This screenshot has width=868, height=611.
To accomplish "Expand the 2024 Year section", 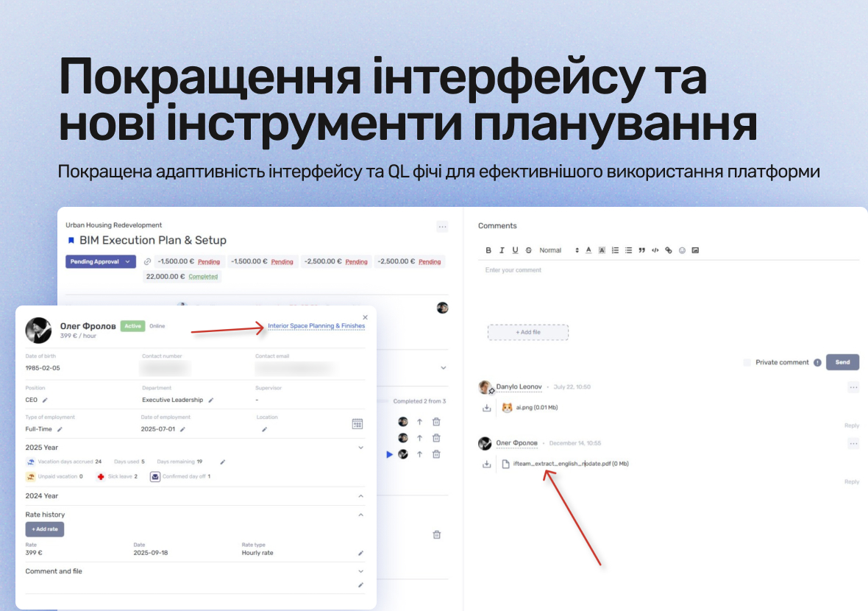I will [x=361, y=495].
